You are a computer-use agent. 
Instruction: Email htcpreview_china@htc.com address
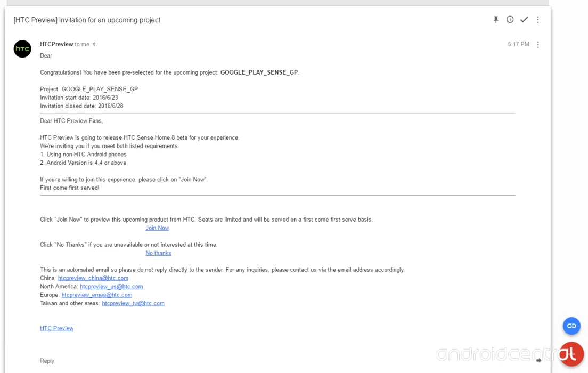93,278
